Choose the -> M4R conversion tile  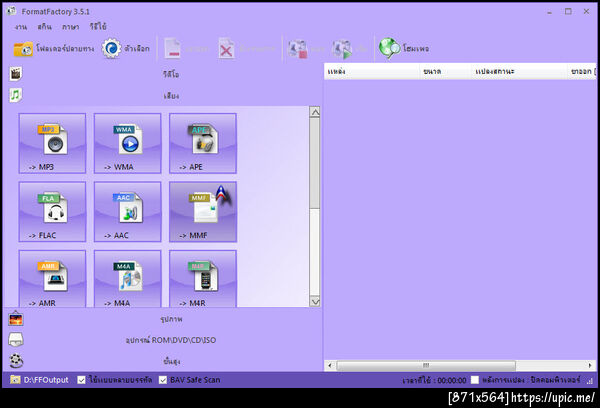(203, 279)
